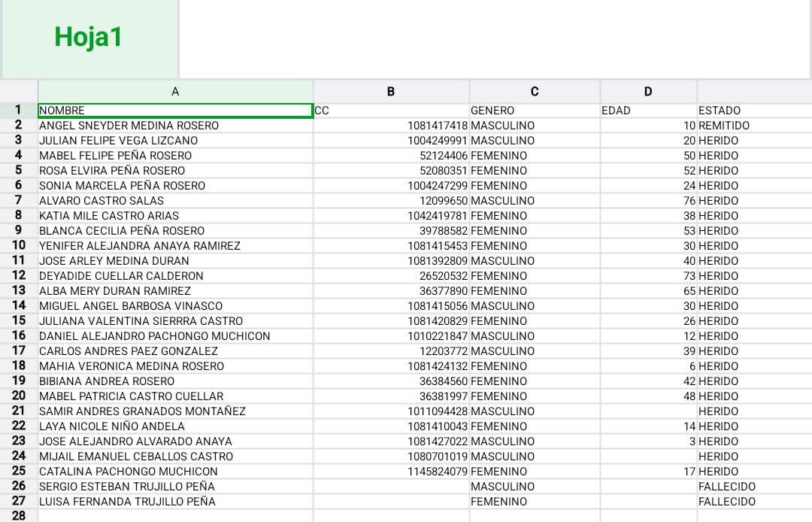Select column C header
Screen dimensions: 812x522
click(x=535, y=92)
